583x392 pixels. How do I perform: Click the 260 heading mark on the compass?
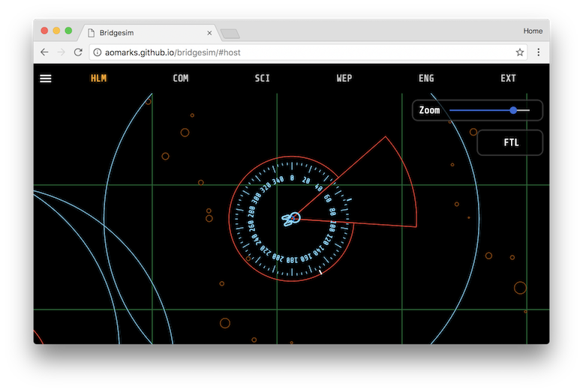tap(251, 226)
